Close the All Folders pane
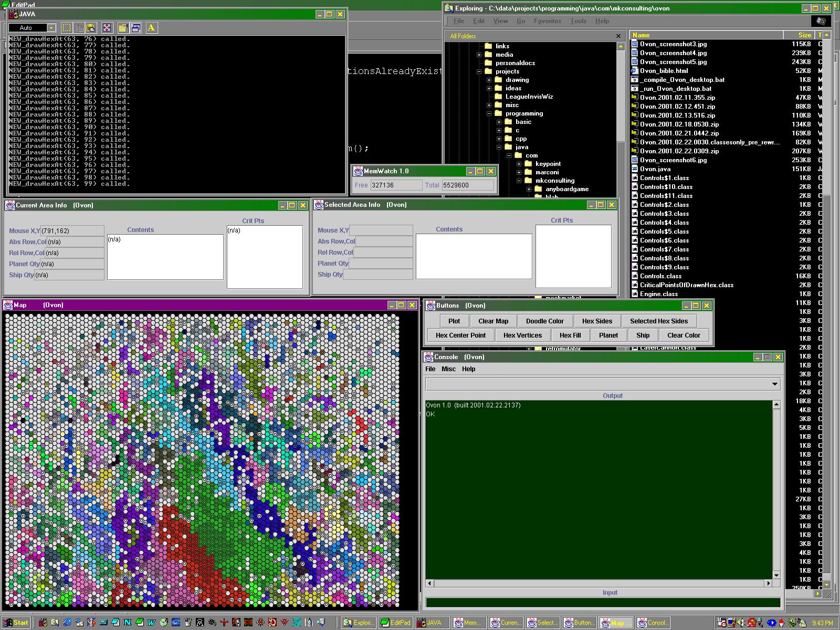Viewport: 840px width, 630px height. point(618,36)
